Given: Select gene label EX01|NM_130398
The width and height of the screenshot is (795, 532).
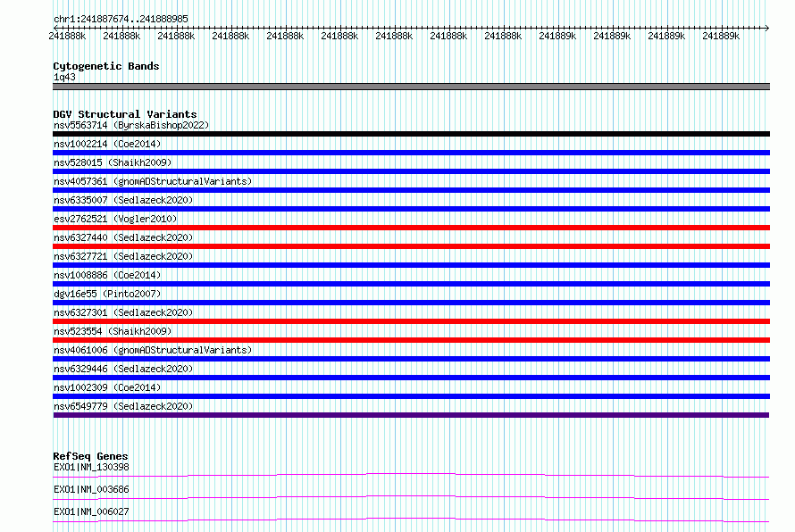Looking at the screenshot, I should click(x=91, y=467).
